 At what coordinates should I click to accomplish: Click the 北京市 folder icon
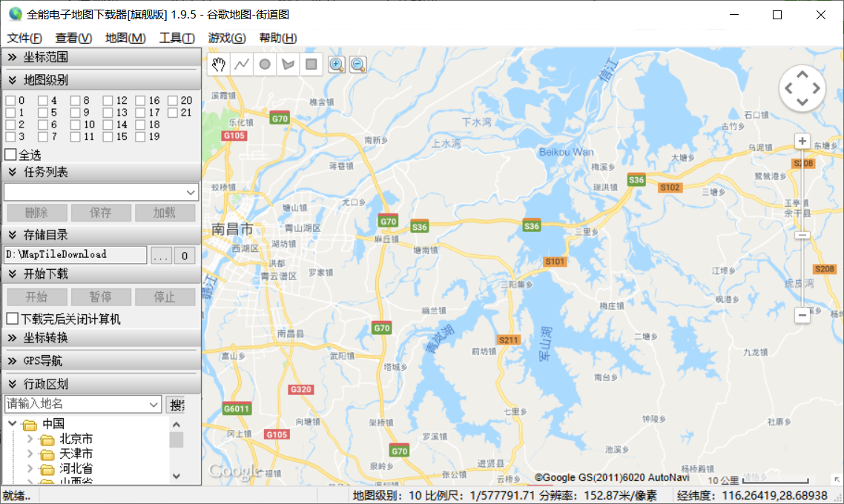[47, 440]
